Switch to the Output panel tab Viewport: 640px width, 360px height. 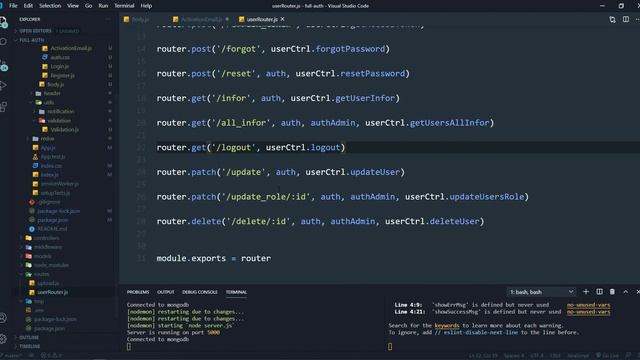(166, 292)
